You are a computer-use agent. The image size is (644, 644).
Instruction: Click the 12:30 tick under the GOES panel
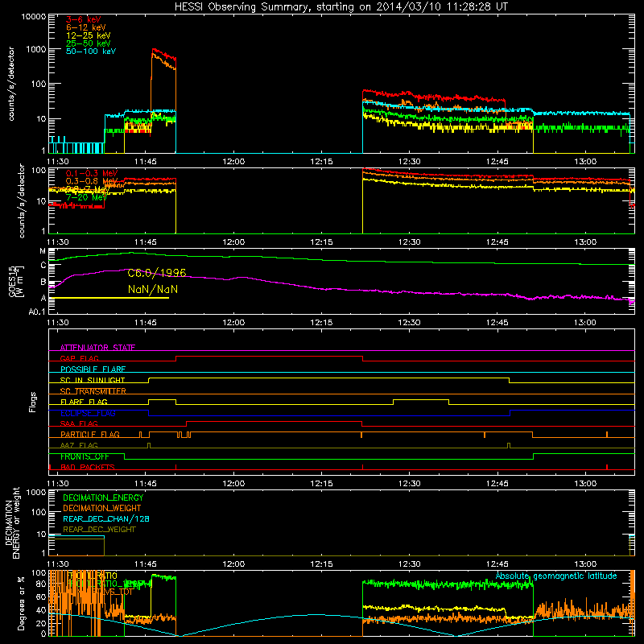click(x=409, y=323)
